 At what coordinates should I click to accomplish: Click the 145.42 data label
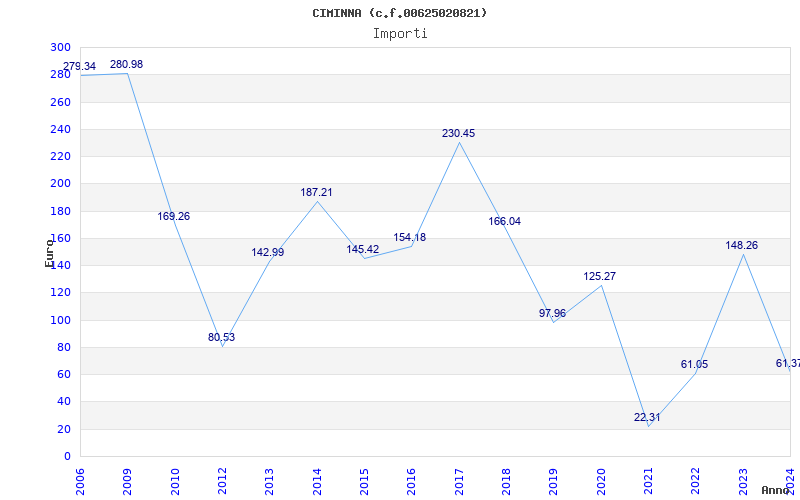pyautogui.click(x=363, y=249)
